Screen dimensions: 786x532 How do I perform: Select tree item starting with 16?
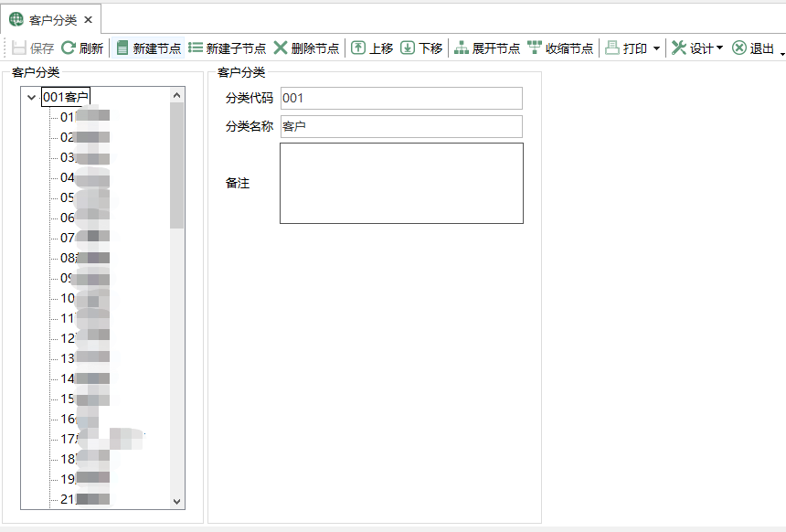pos(80,419)
